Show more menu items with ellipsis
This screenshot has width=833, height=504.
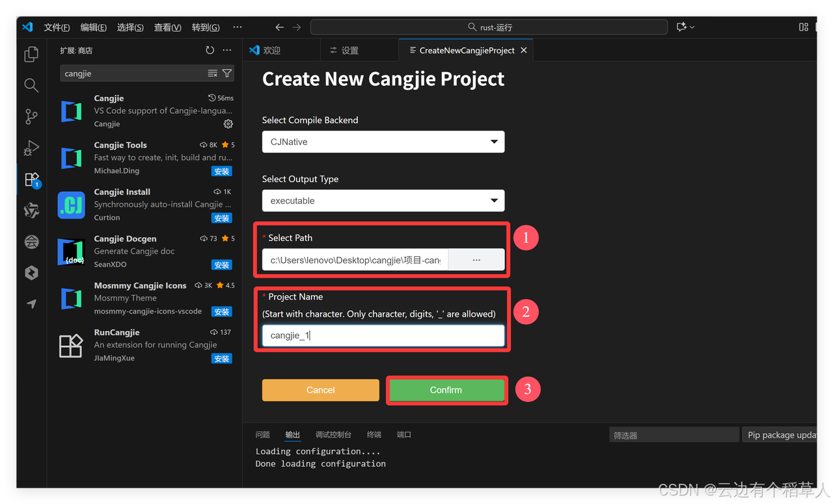(x=238, y=27)
